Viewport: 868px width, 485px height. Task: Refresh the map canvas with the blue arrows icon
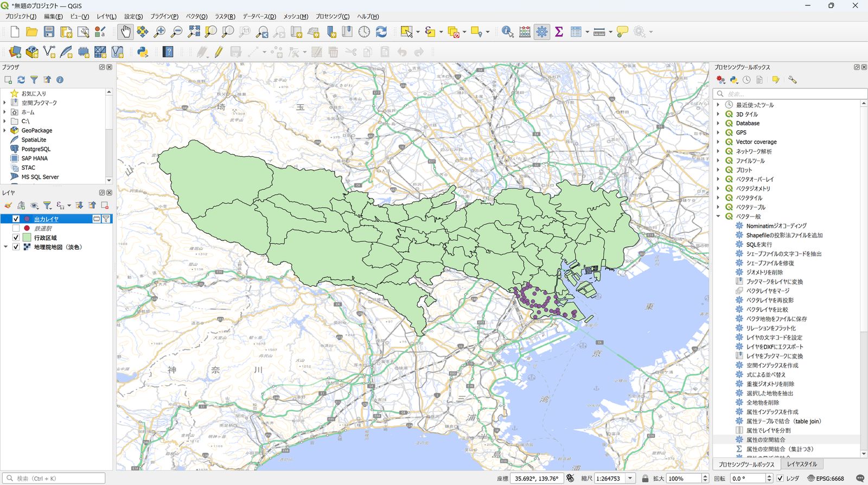click(x=381, y=32)
